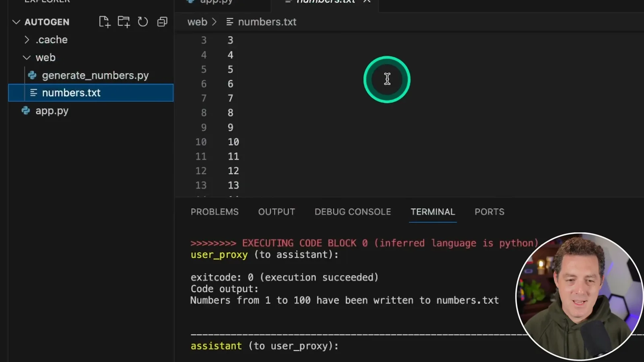Select numbers.txt in the file tree
This screenshot has height=362, width=644.
click(x=91, y=93)
